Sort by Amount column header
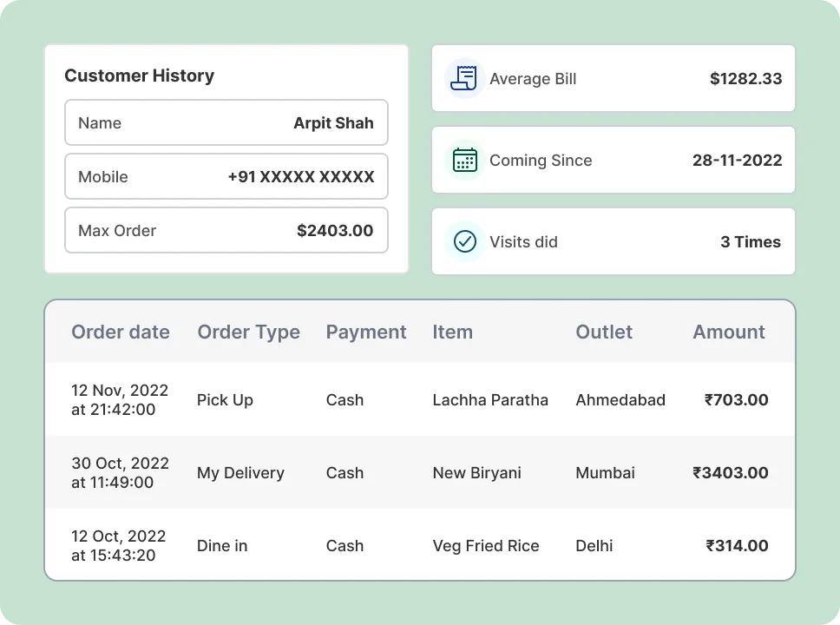 point(729,332)
